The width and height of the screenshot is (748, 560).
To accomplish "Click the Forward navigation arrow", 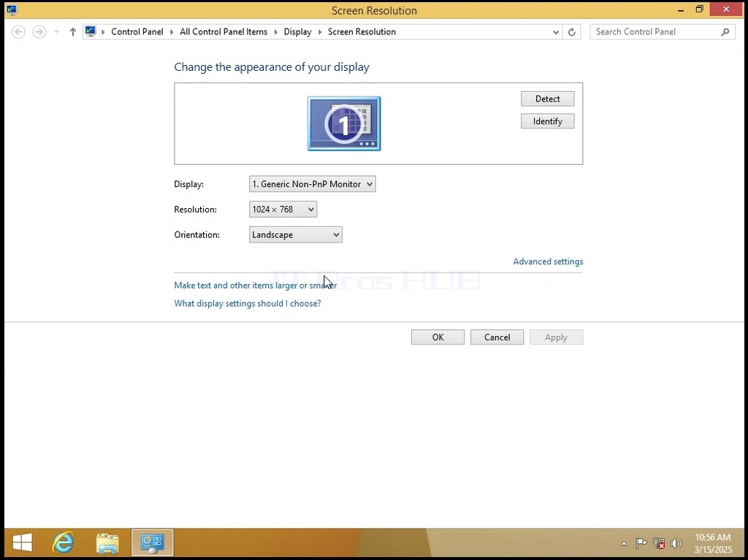I will [39, 32].
